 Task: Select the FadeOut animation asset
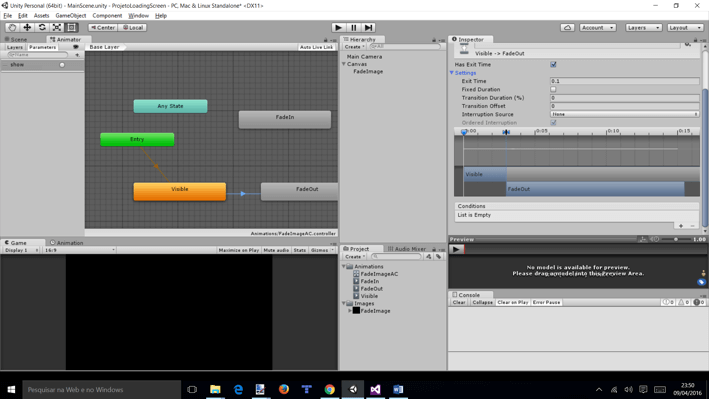368,289
